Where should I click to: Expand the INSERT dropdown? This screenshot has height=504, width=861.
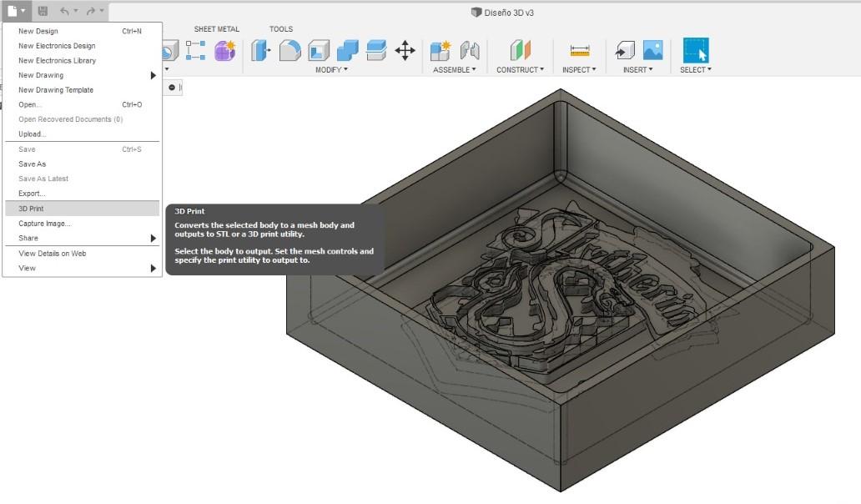click(x=637, y=70)
